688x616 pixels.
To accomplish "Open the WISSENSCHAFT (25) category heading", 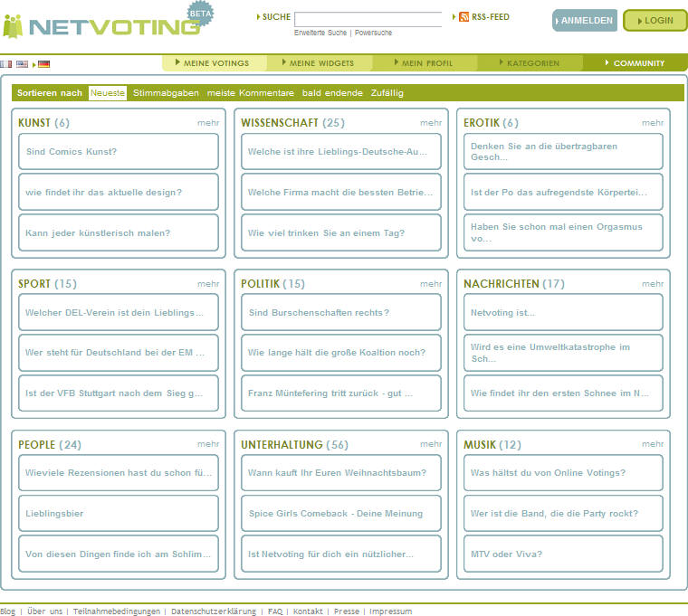I will (x=292, y=123).
